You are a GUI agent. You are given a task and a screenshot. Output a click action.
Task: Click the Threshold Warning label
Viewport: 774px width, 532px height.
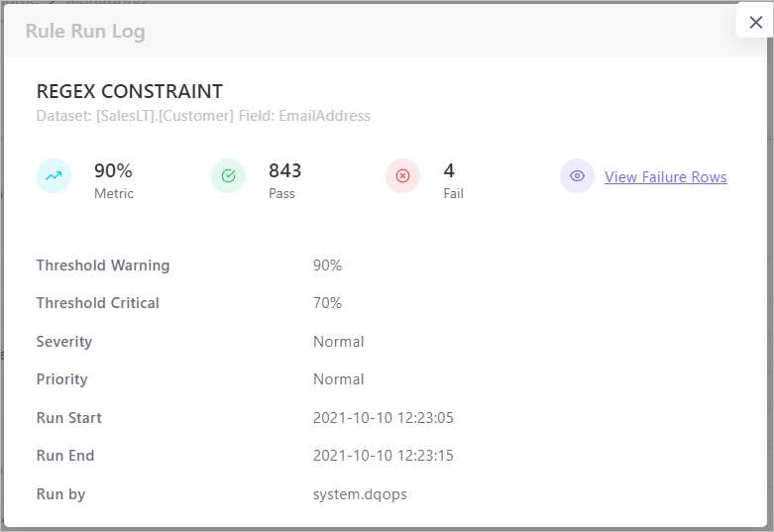pyautogui.click(x=103, y=266)
